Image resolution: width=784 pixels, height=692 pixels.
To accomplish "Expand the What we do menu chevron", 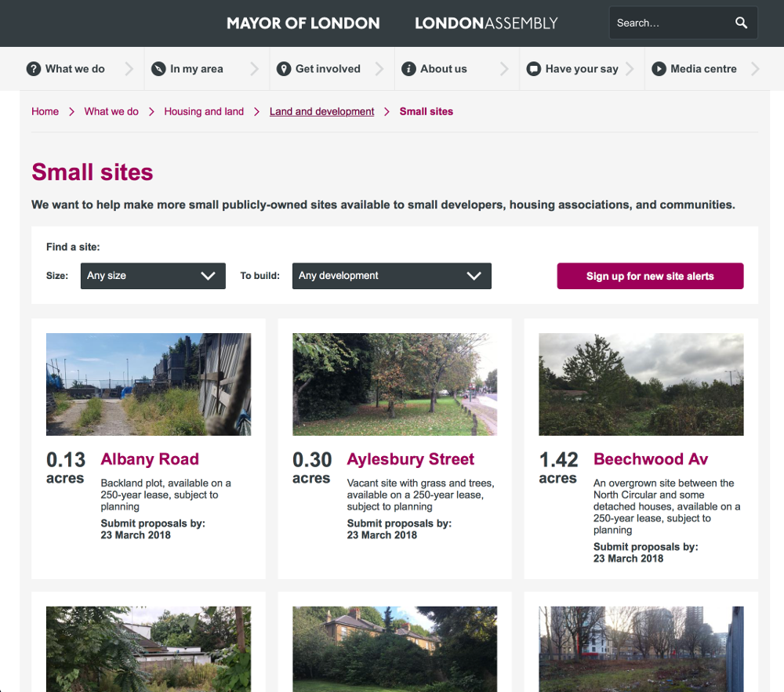I will click(x=129, y=69).
